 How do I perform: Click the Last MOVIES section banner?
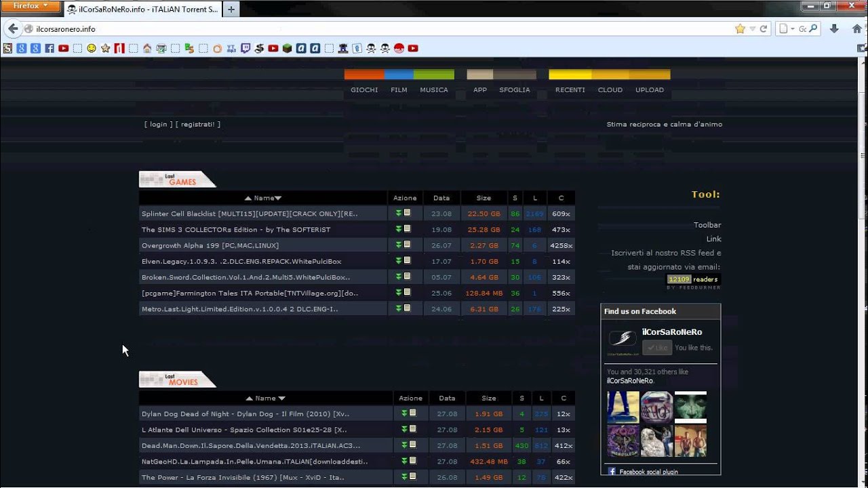[177, 380]
